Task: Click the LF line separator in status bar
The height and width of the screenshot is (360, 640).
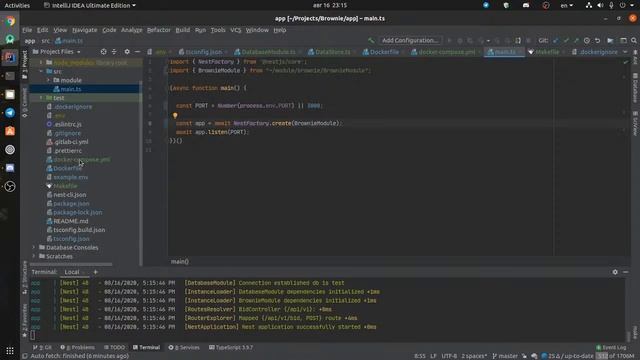Action: [x=433, y=356]
